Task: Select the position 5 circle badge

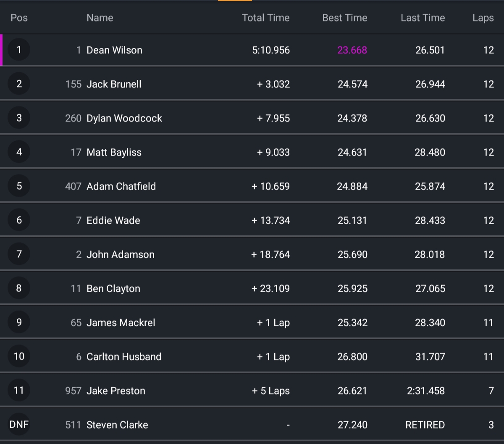Action: coord(19,186)
